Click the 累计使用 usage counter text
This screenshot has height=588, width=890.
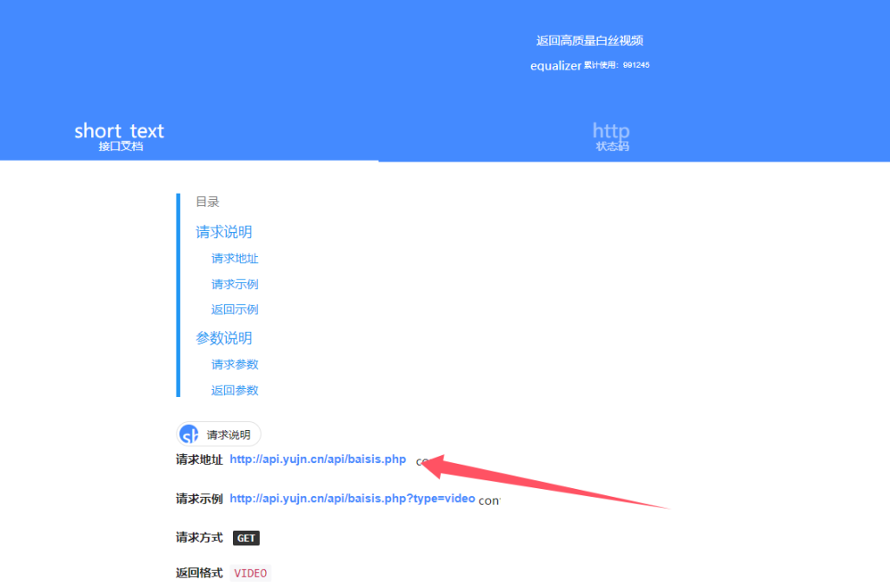[617, 65]
